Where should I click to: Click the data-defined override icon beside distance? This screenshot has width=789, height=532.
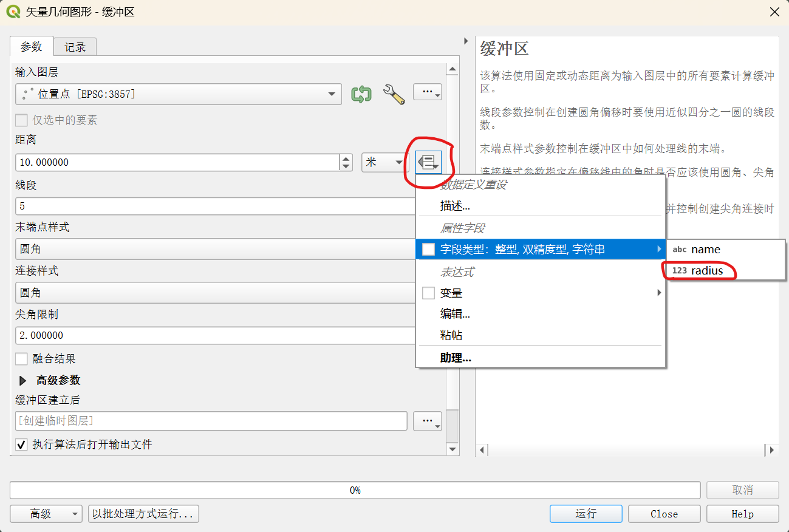428,162
